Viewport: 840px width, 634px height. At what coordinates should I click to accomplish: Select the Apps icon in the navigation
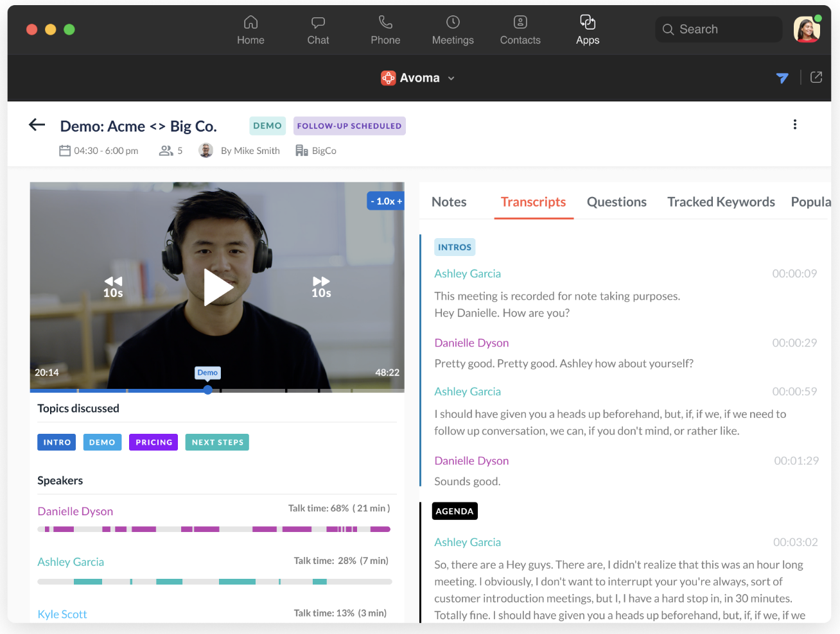[588, 29]
